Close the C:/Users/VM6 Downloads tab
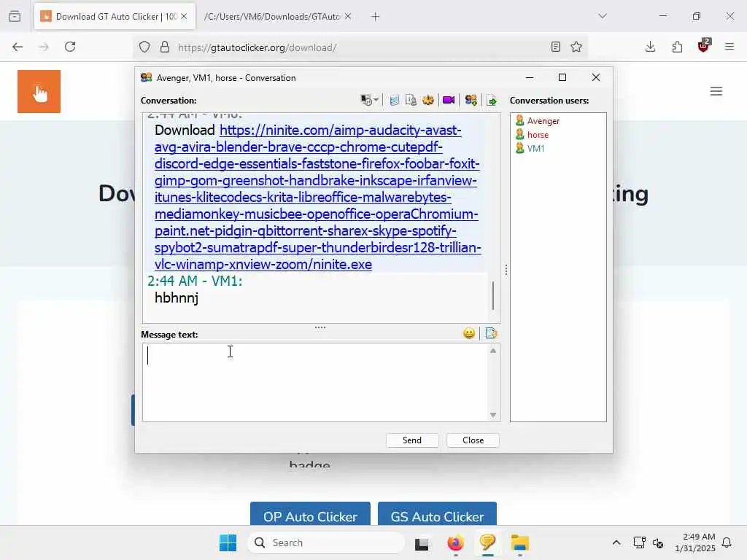 pos(348,17)
